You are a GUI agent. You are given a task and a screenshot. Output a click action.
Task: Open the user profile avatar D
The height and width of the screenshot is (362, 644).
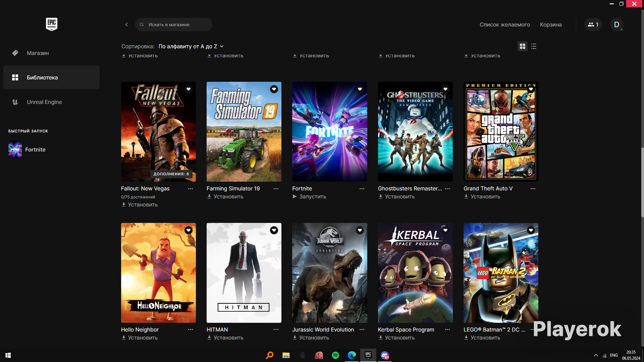616,25
